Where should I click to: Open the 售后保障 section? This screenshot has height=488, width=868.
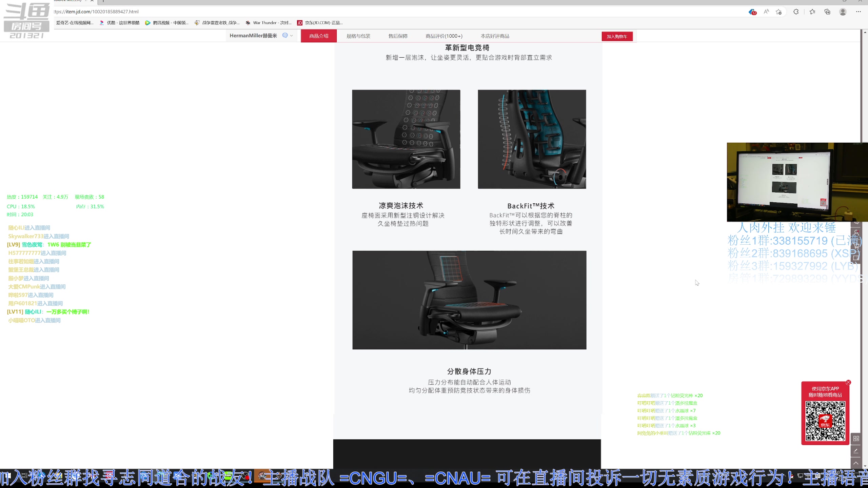398,36
